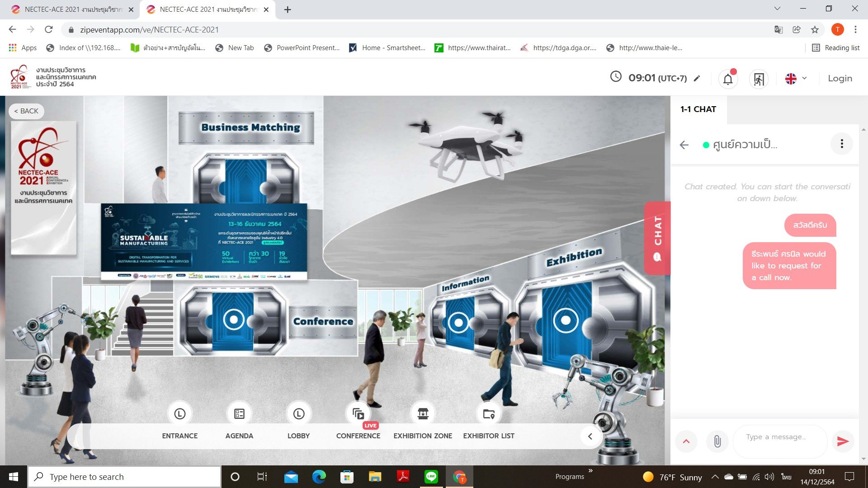Edit the timezone with pencil icon
This screenshot has height=488, width=868.
(697, 78)
